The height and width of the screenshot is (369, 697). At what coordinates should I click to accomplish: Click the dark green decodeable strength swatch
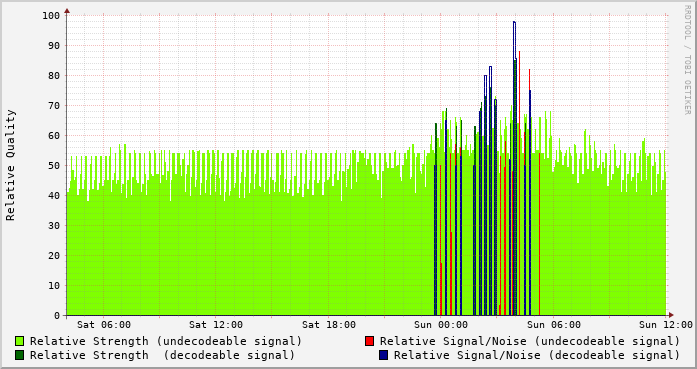20,355
